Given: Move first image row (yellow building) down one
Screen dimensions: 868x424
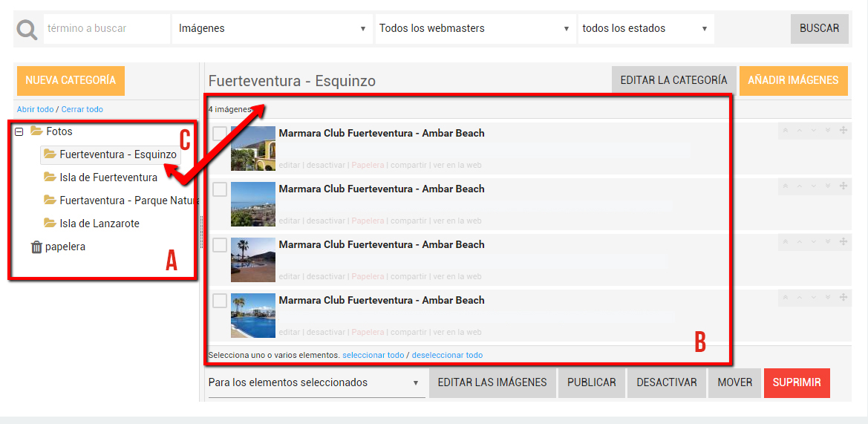Looking at the screenshot, I should pos(814,131).
